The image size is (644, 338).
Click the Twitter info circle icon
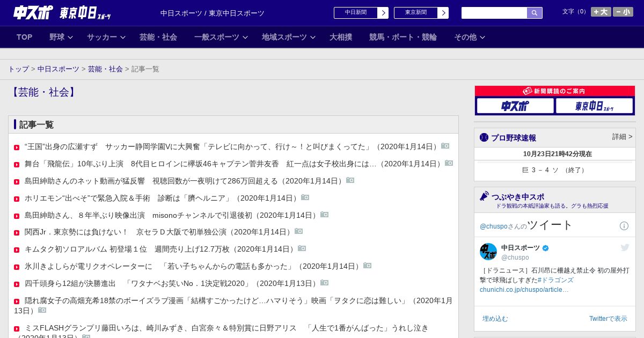click(x=624, y=226)
